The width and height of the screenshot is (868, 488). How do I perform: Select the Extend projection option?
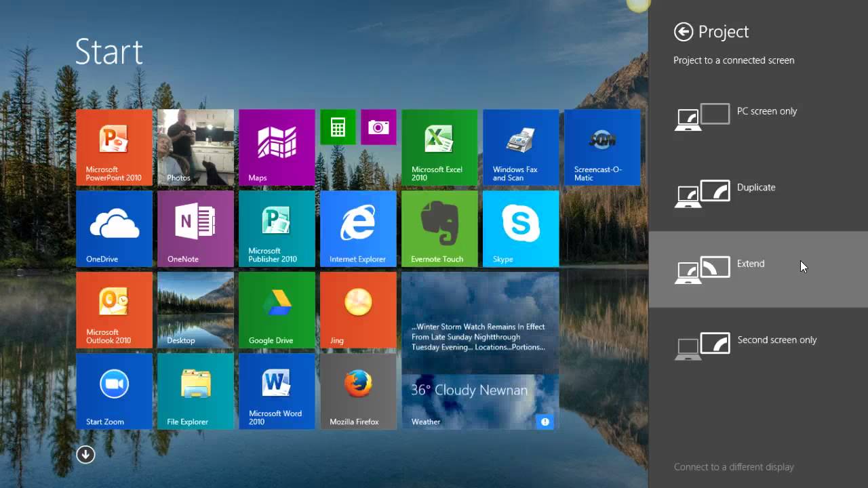[758, 269]
